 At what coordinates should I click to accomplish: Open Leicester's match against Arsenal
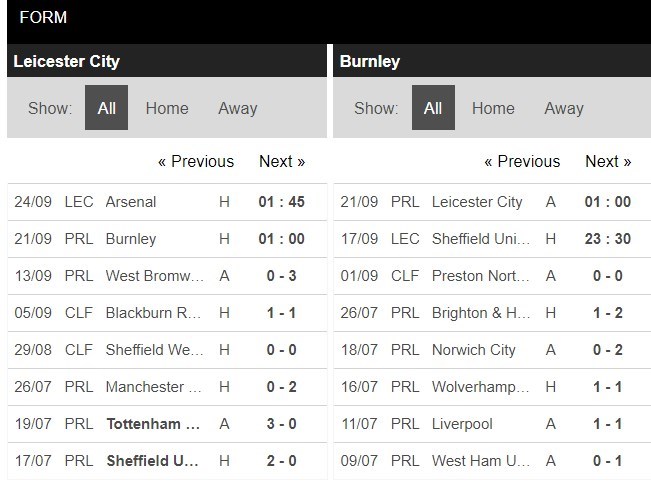click(x=131, y=202)
